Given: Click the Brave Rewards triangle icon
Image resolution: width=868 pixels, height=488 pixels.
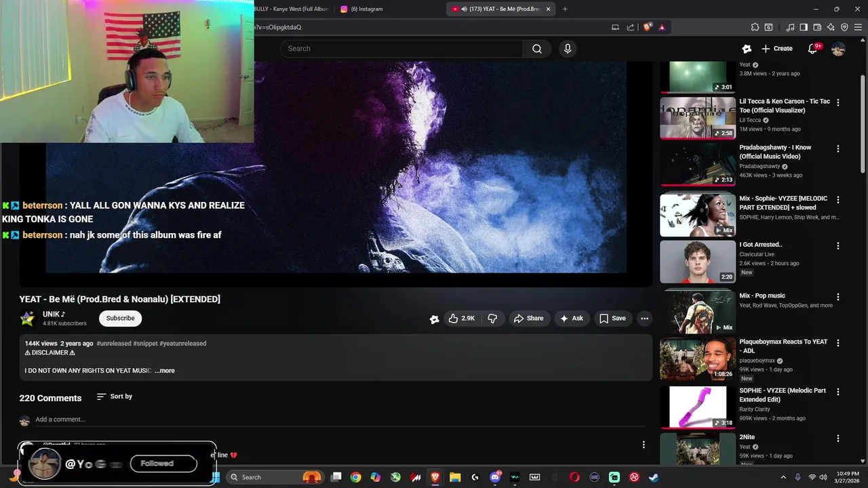Looking at the screenshot, I should click(x=662, y=27).
